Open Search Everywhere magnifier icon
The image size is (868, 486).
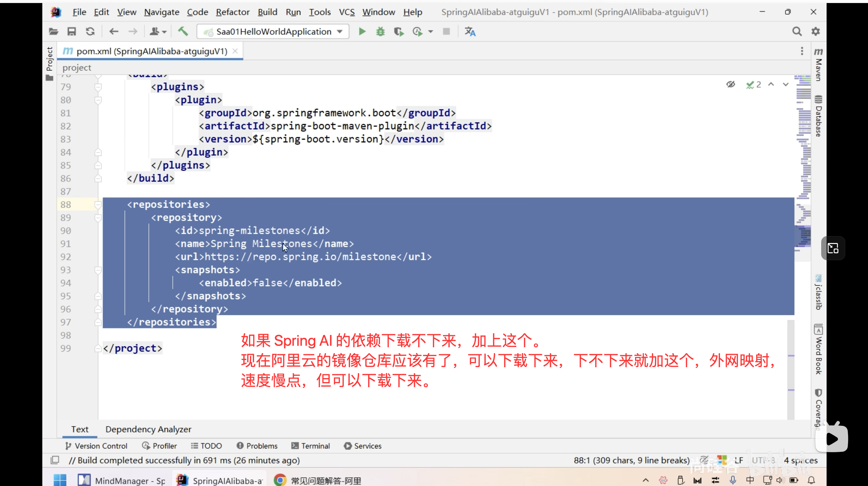[x=797, y=32]
